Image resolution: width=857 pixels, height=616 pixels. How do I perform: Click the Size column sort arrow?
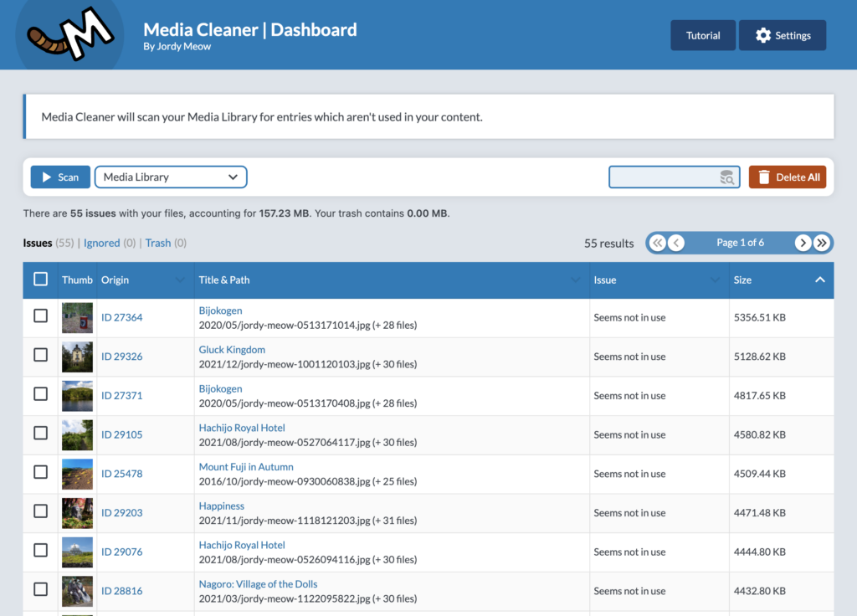[x=819, y=280]
